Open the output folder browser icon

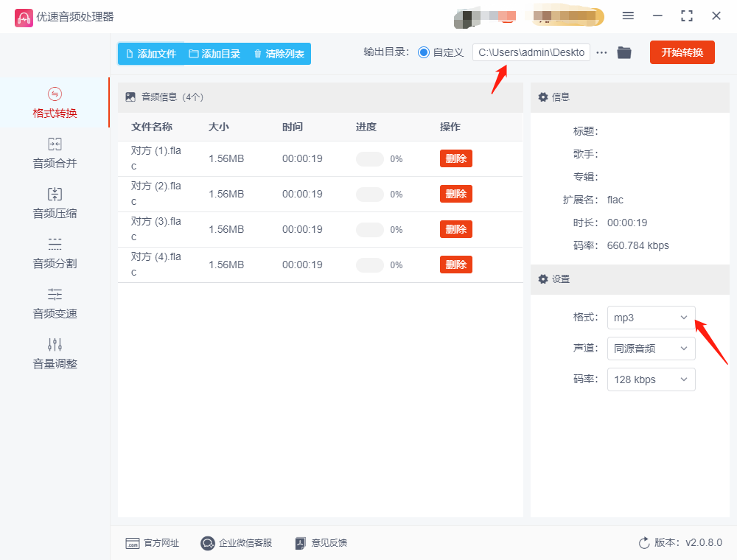624,52
